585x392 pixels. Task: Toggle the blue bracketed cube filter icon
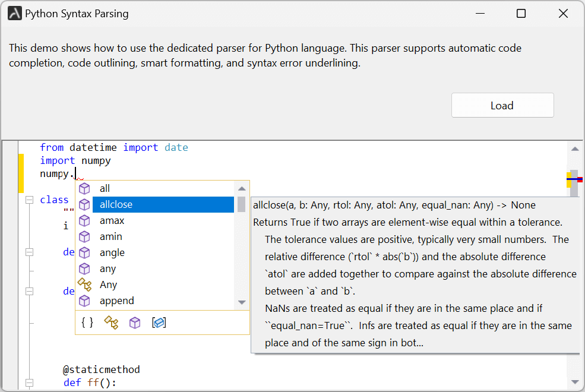(x=159, y=323)
